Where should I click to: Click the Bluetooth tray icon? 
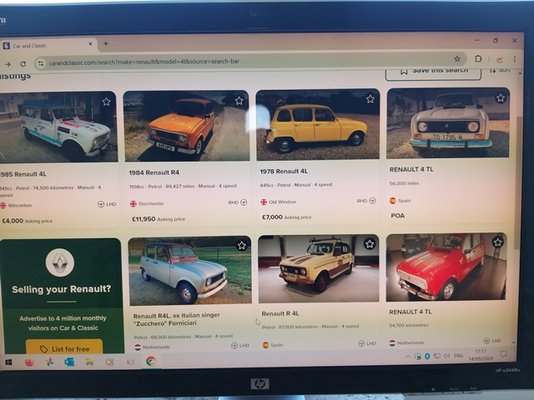[x=427, y=356]
